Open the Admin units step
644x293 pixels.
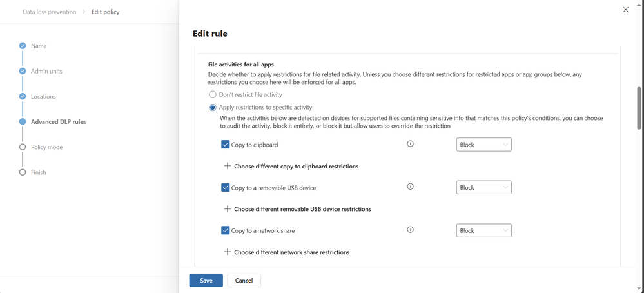[x=46, y=71]
